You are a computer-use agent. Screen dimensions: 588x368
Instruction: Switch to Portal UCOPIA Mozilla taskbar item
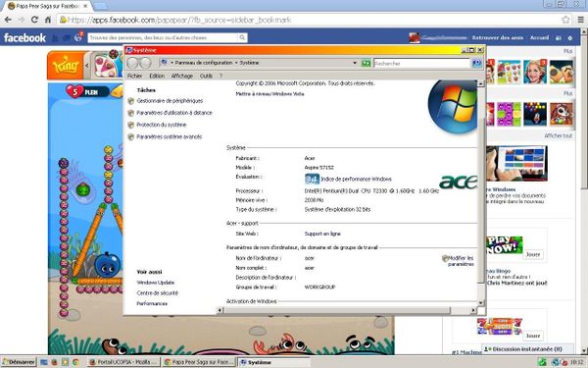click(x=123, y=362)
